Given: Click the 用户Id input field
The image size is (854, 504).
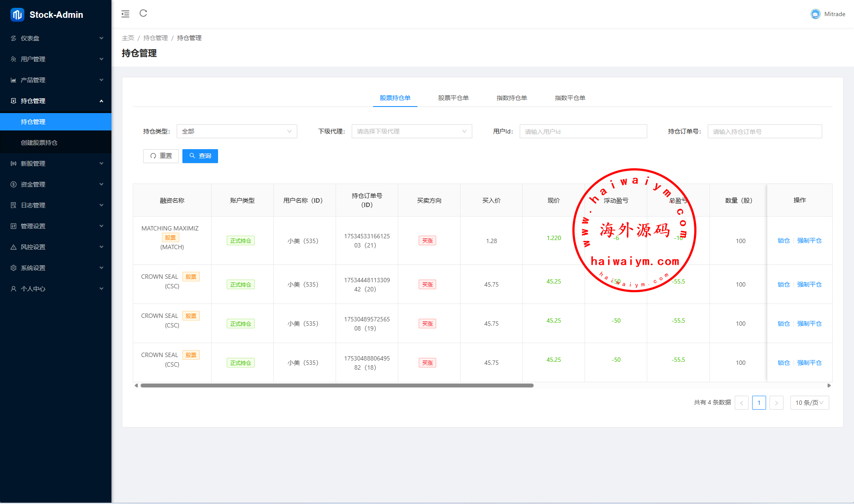Looking at the screenshot, I should [583, 131].
